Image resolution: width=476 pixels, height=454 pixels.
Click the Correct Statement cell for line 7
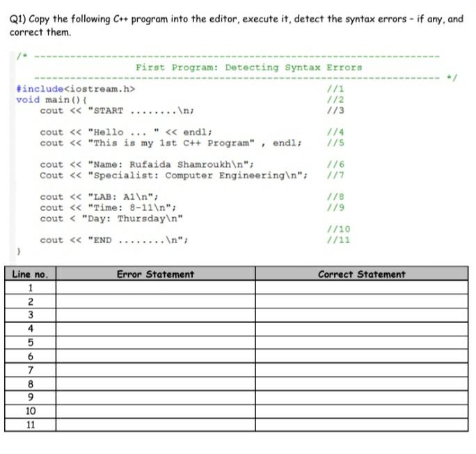pyautogui.click(x=362, y=370)
